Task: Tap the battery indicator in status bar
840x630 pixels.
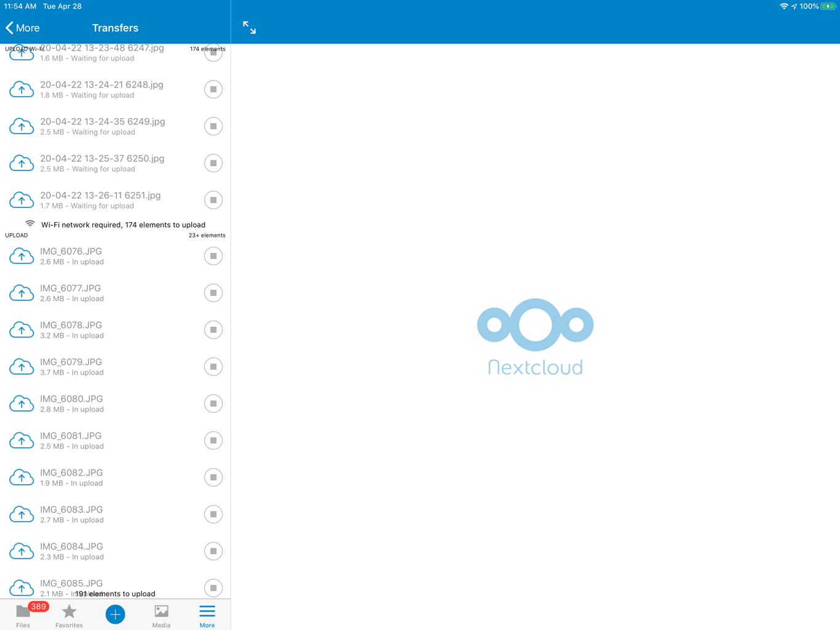Action: [829, 6]
